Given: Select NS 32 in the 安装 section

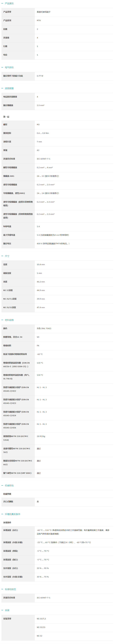Looking at the screenshot, I should [40, 636].
